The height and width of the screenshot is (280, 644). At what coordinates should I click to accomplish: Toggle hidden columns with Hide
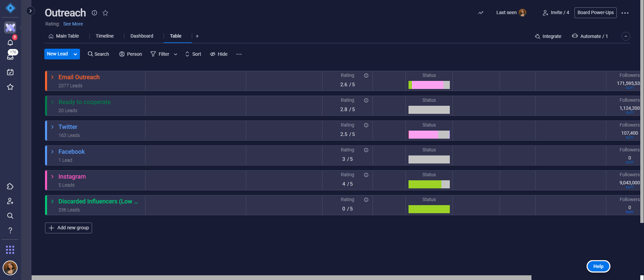pyautogui.click(x=219, y=54)
